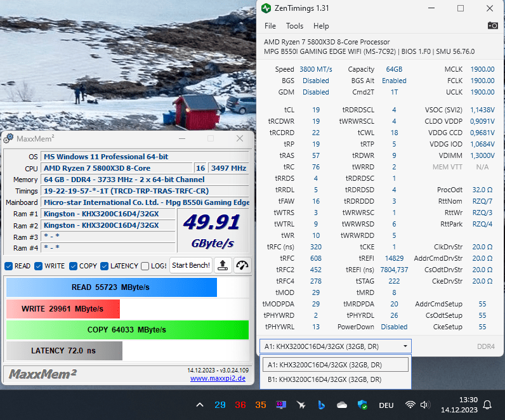
Task: Show hidden tray icons chevron
Action: pyautogui.click(x=200, y=405)
